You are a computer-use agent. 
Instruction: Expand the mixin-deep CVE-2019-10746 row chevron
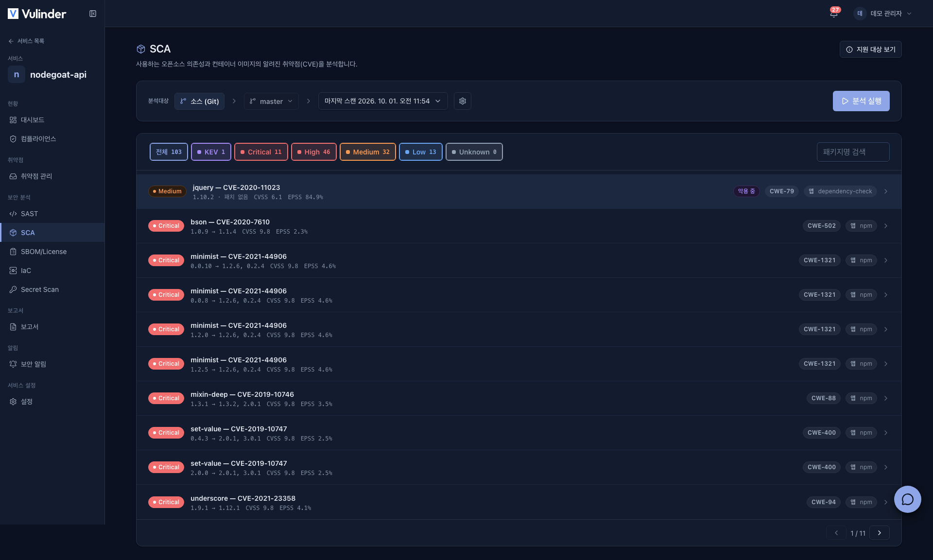point(886,398)
